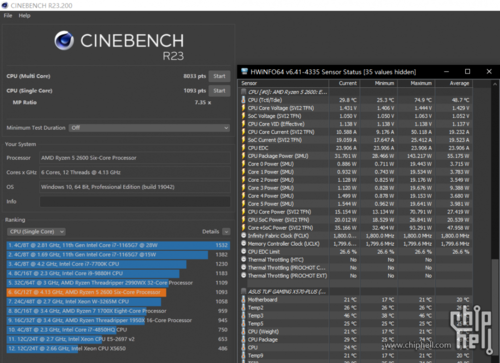Click the Motherboard thermometer icon
Image resolution: width=500 pixels, height=363 pixels.
click(x=243, y=299)
